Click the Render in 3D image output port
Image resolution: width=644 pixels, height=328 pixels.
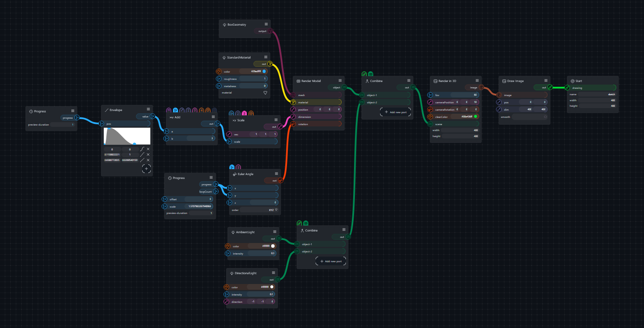[481, 88]
